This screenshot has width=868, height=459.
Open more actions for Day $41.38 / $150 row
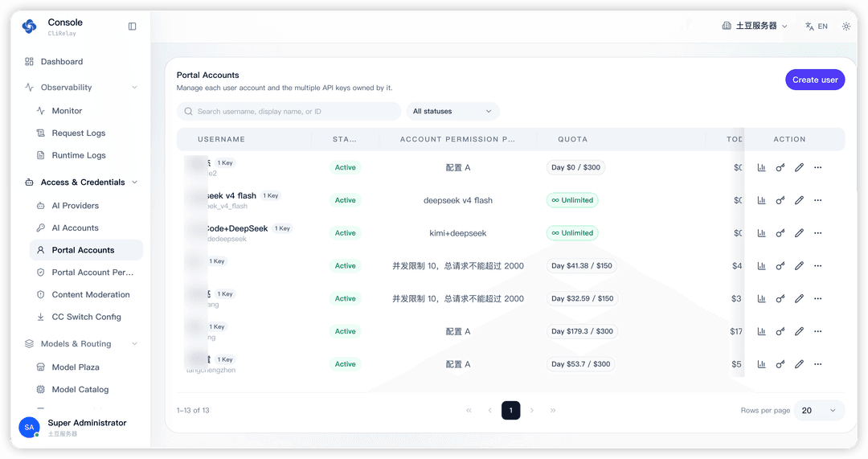[817, 266]
